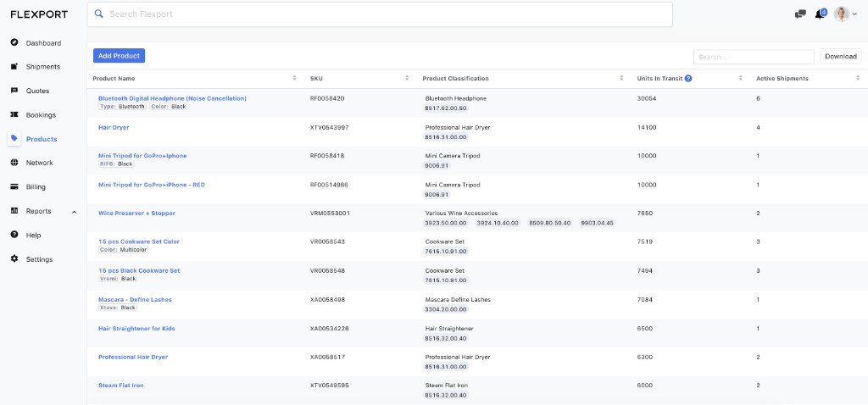Open 15 pcs Black Cookware Set link

(139, 270)
